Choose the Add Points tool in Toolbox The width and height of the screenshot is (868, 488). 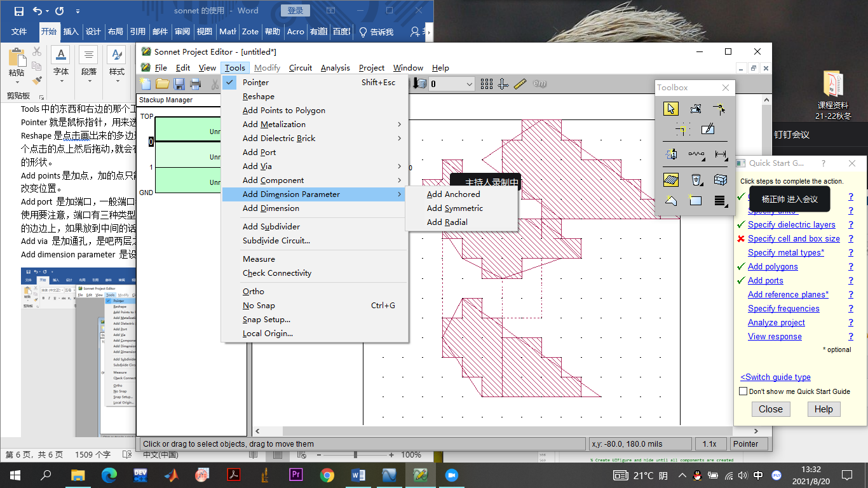click(x=720, y=109)
